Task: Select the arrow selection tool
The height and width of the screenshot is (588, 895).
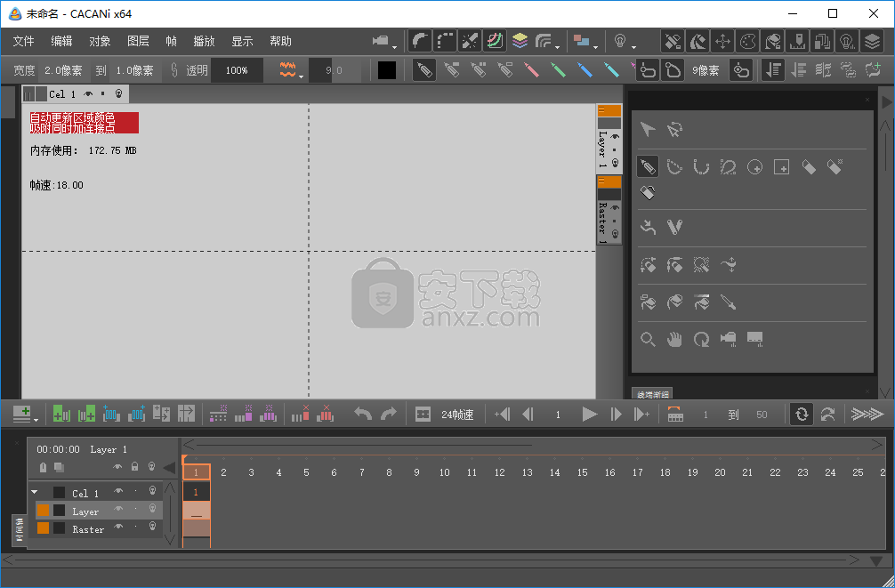Action: coord(648,130)
